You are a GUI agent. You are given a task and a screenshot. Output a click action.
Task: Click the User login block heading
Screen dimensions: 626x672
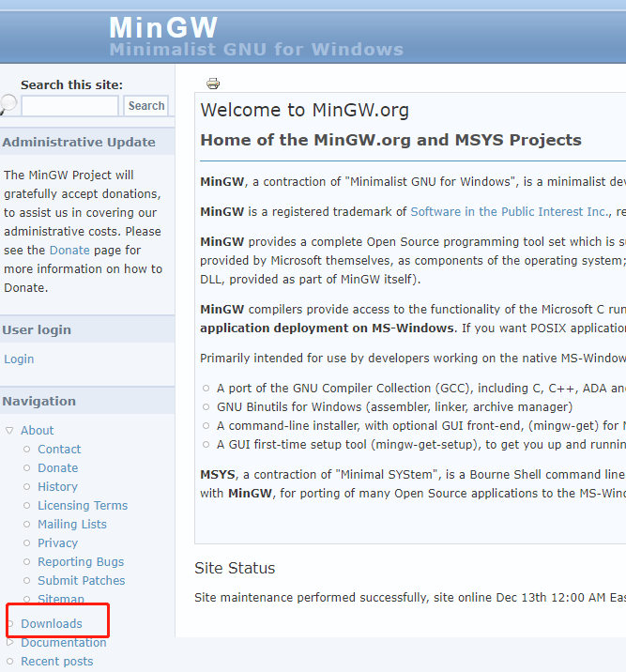pyautogui.click(x=37, y=329)
